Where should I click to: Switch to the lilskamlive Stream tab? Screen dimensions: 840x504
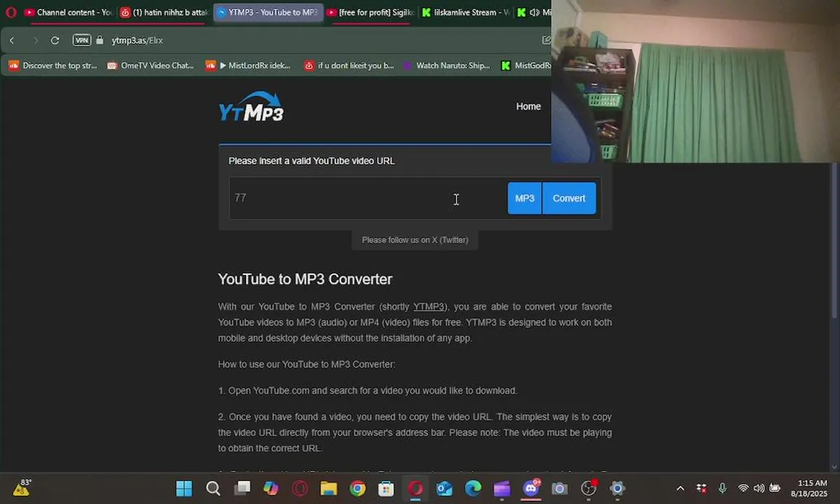(465, 13)
